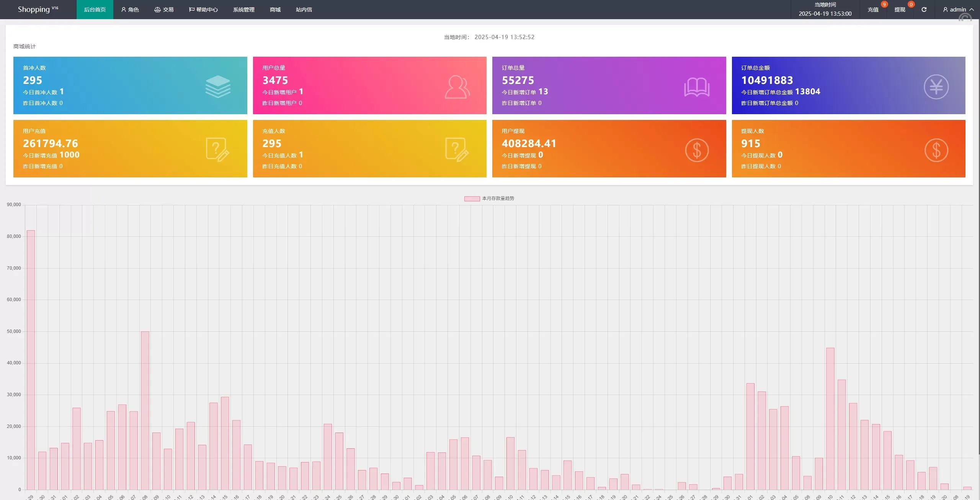980x500 pixels.
Task: Open the 交易 menu
Action: (164, 10)
